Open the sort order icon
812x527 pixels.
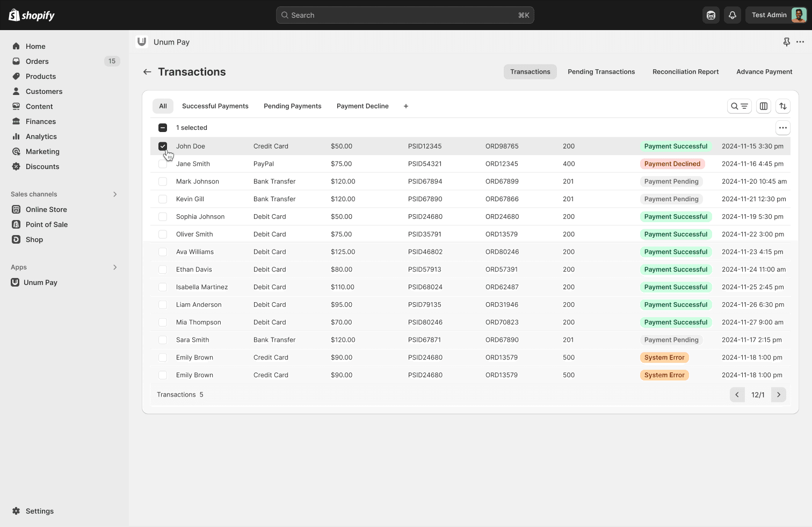(x=783, y=106)
